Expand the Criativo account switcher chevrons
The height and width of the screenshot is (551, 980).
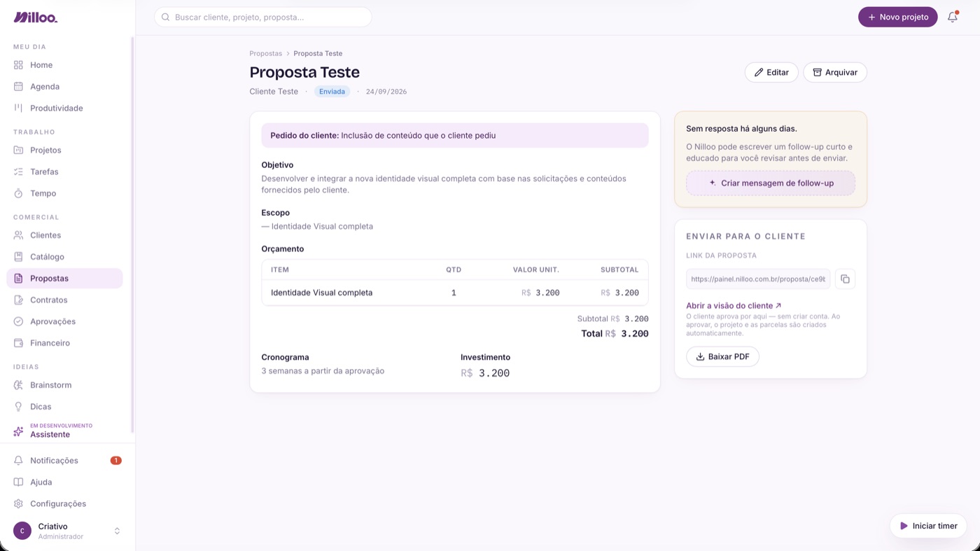(117, 531)
